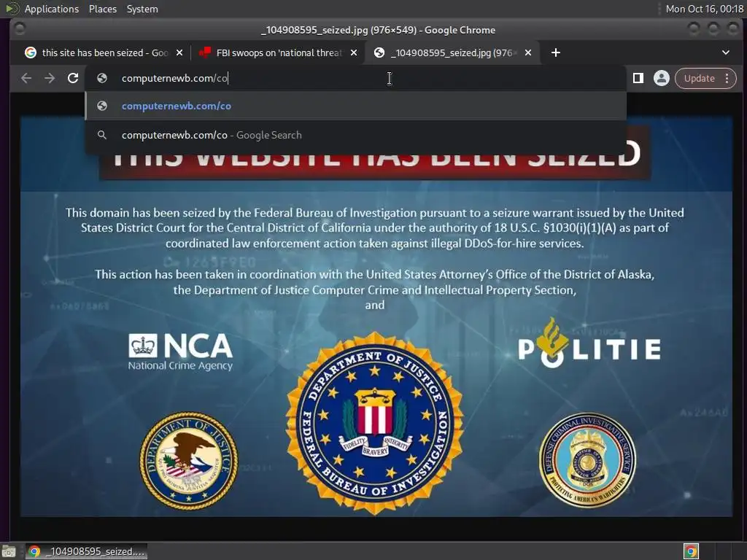Click the globe favicon on the active tab

coord(379,52)
